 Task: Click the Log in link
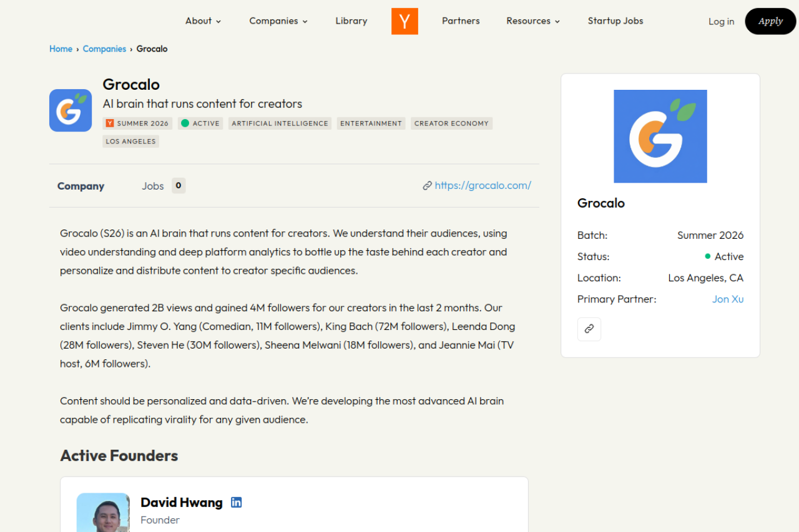point(721,22)
